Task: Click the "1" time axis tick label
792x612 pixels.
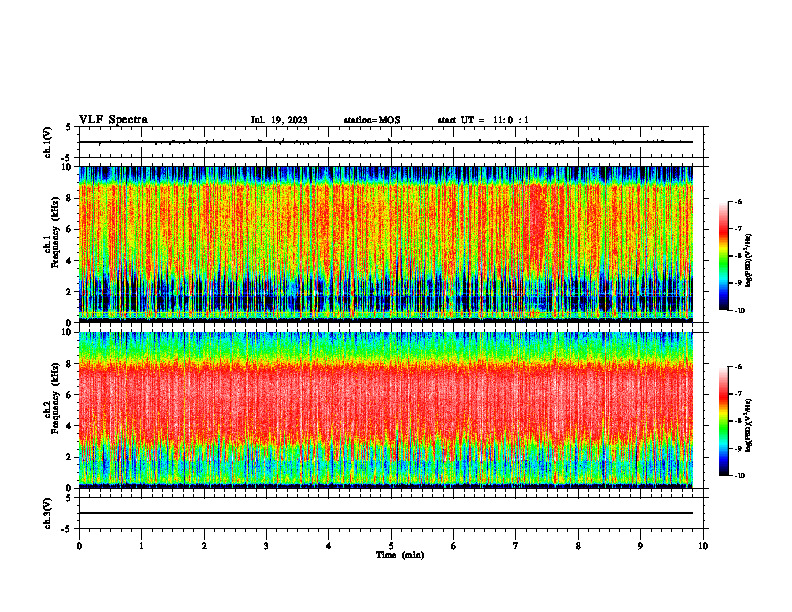Action: tap(142, 546)
